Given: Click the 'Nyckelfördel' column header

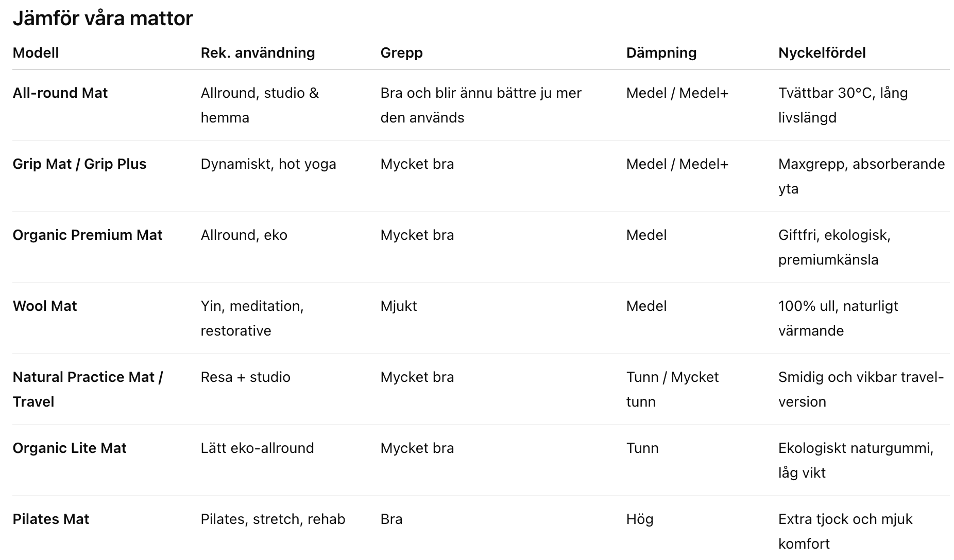Looking at the screenshot, I should [822, 52].
